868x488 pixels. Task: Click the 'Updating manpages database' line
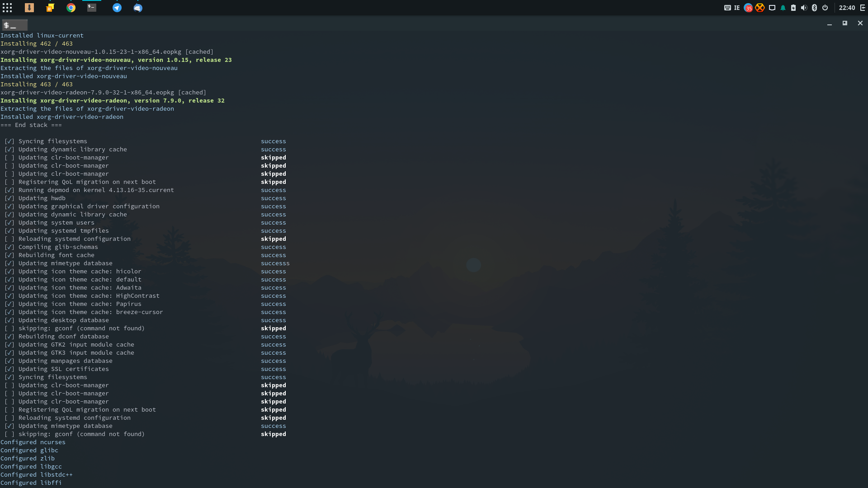66,361
